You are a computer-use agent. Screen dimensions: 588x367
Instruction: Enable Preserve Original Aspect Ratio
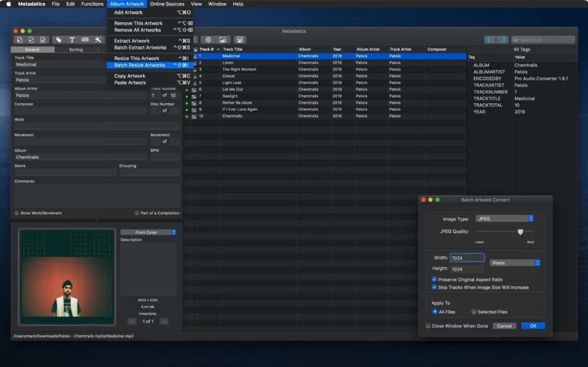[435, 279]
